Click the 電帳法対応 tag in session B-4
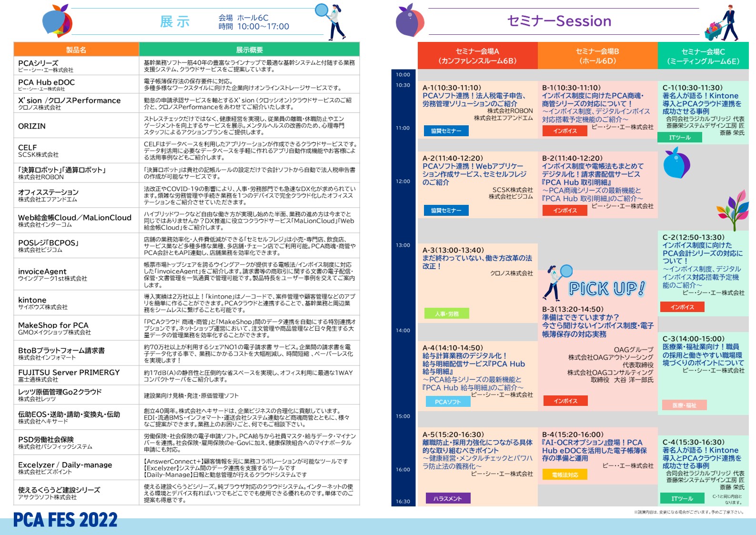This screenshot has height=535, width=756. [565, 474]
